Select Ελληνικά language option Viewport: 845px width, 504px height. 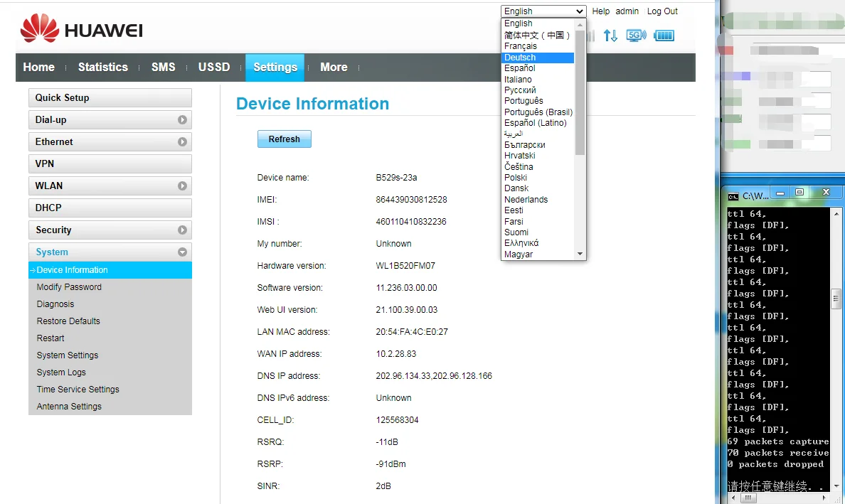pos(538,243)
